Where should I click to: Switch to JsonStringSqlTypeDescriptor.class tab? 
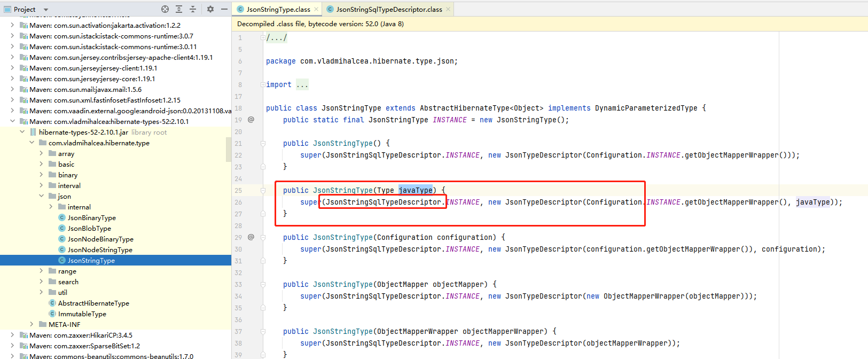click(x=389, y=9)
